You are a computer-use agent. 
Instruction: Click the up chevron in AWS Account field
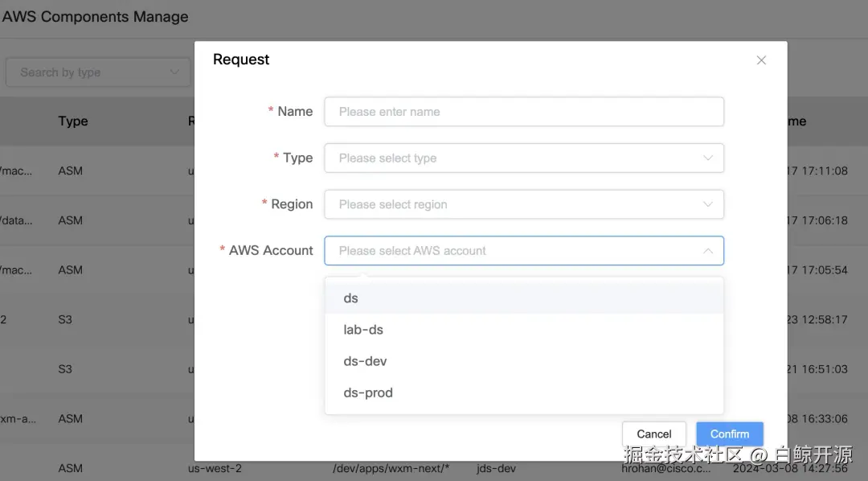tap(707, 251)
